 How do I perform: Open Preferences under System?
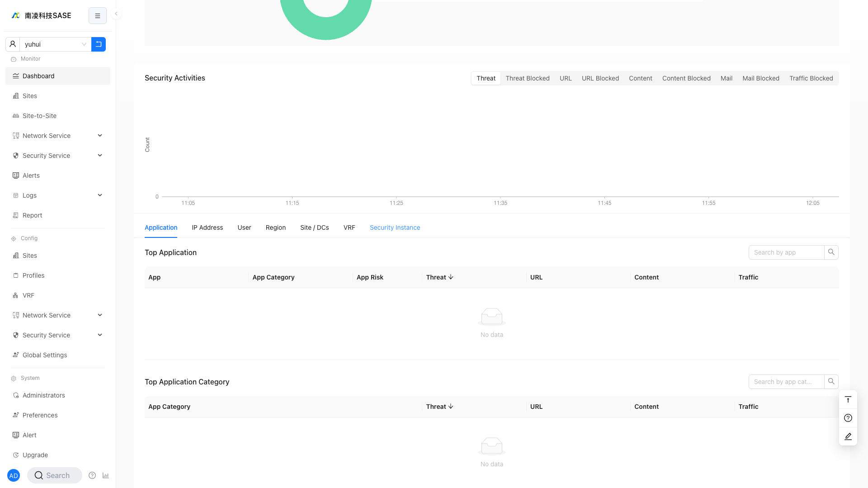[x=58, y=415]
